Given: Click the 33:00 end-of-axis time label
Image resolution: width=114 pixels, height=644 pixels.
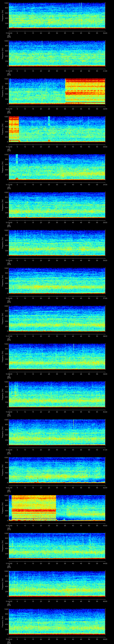Looking at the screenshot, I should pos(105,147).
